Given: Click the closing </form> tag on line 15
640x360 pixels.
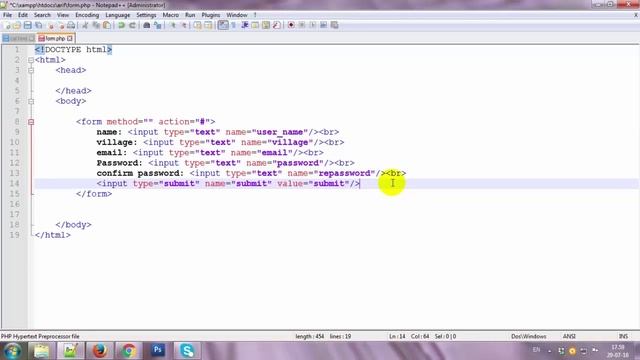Looking at the screenshot, I should (x=94, y=194).
